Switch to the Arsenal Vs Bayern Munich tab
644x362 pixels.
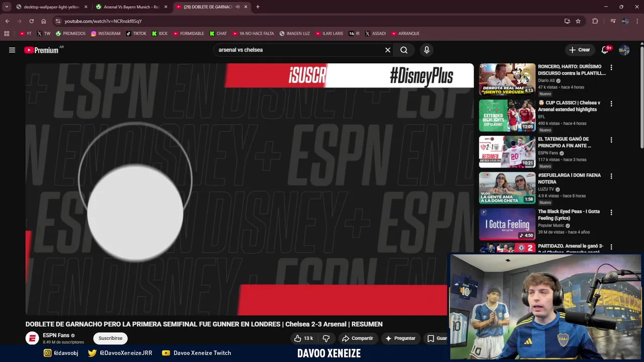pos(131,7)
